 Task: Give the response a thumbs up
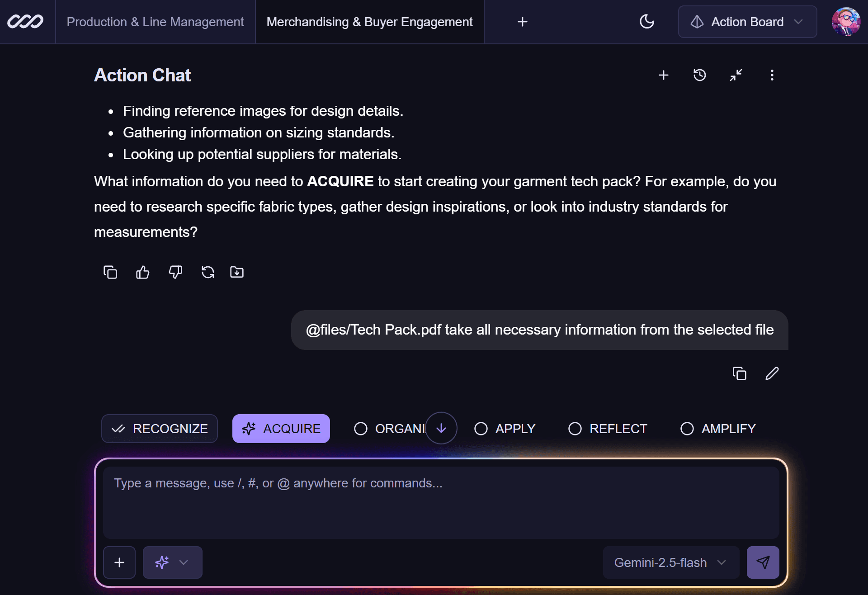click(x=143, y=272)
